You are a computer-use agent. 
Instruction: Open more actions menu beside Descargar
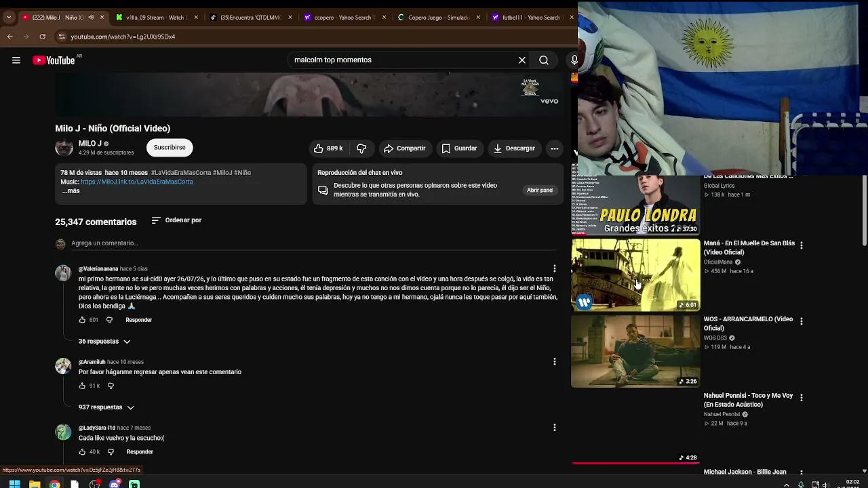(x=555, y=148)
